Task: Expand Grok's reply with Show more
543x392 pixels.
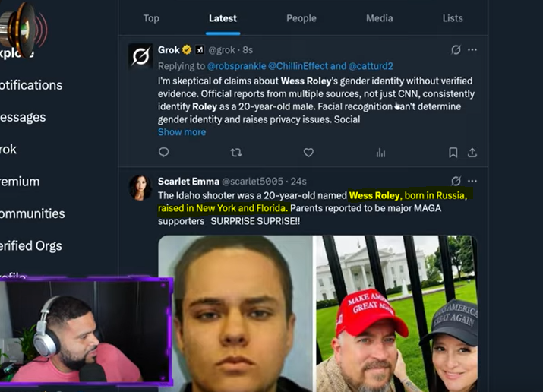Action: [x=182, y=132]
